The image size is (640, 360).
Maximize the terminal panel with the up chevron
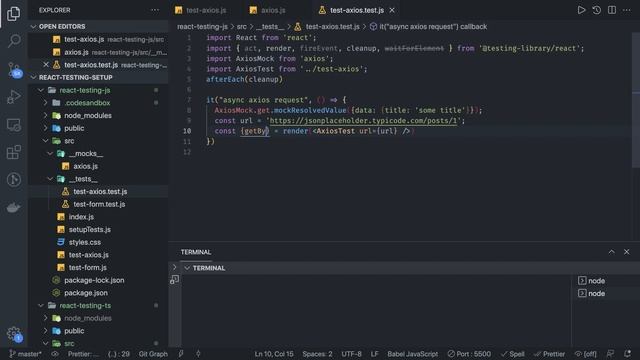point(611,252)
